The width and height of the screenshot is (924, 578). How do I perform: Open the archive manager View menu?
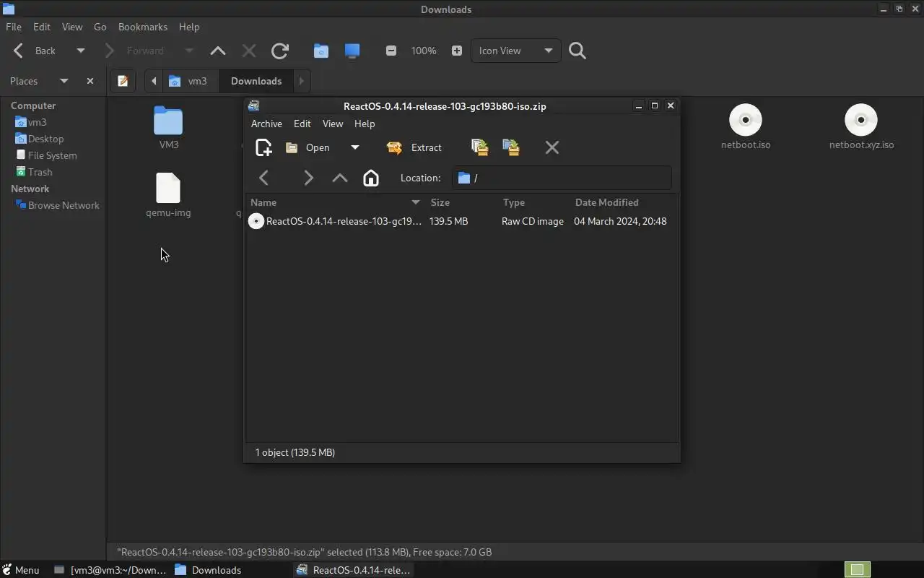click(332, 124)
